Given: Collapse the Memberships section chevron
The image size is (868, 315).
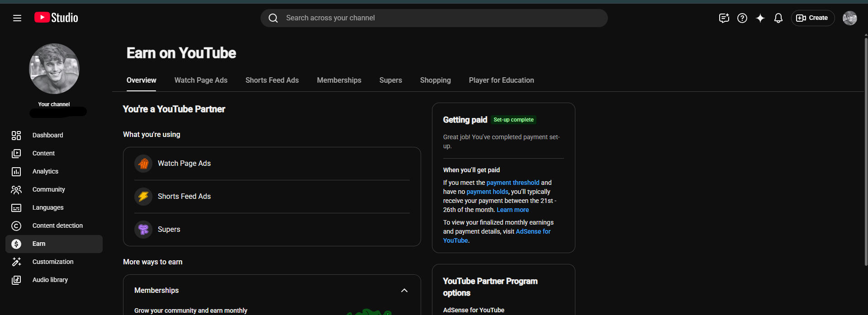Looking at the screenshot, I should coord(404,291).
